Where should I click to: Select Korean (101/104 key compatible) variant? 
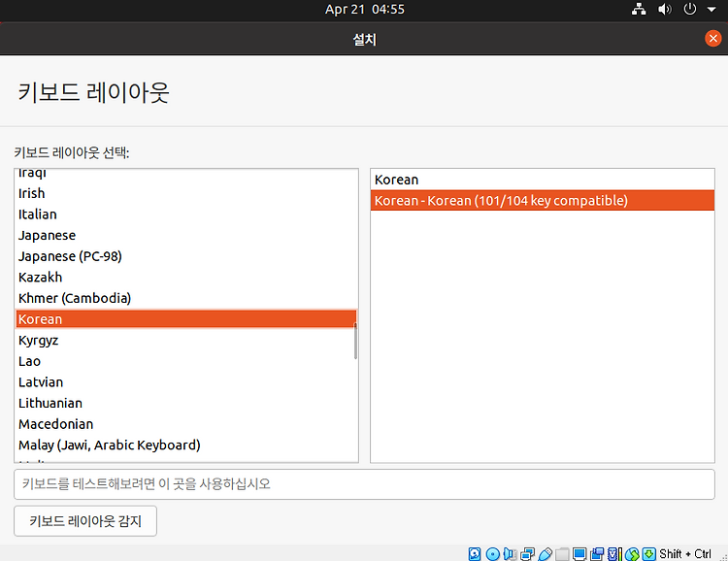click(x=543, y=200)
